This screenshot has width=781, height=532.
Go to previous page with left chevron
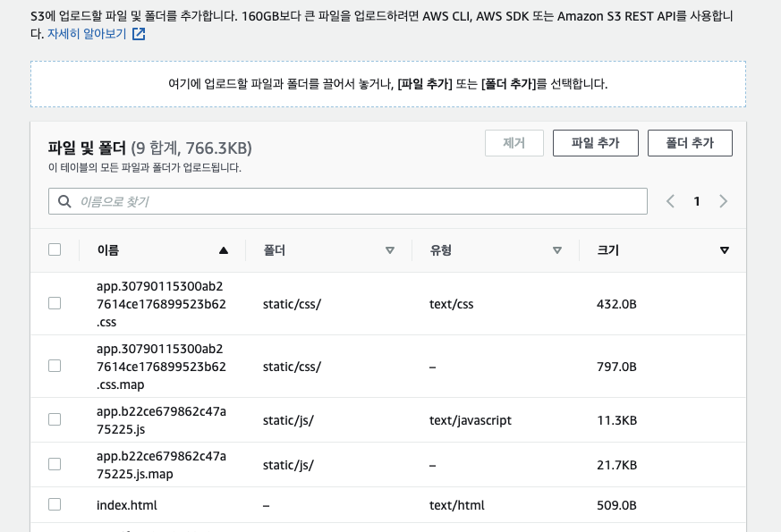[670, 201]
